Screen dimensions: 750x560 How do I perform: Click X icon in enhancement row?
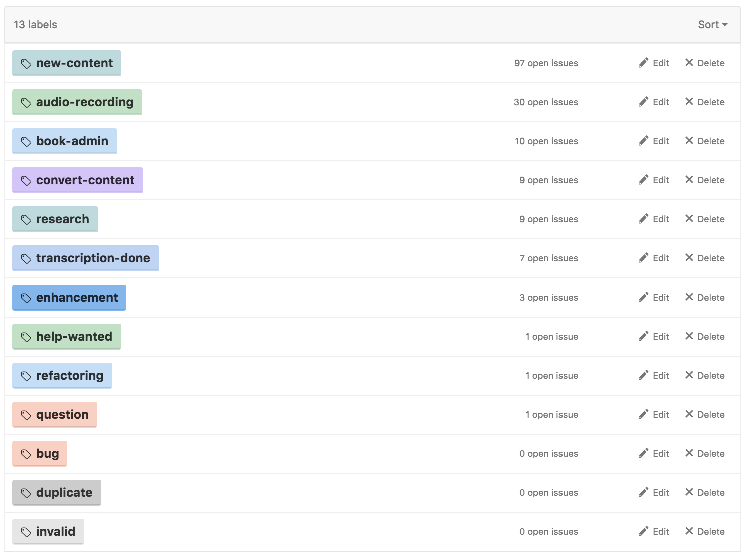coord(689,297)
